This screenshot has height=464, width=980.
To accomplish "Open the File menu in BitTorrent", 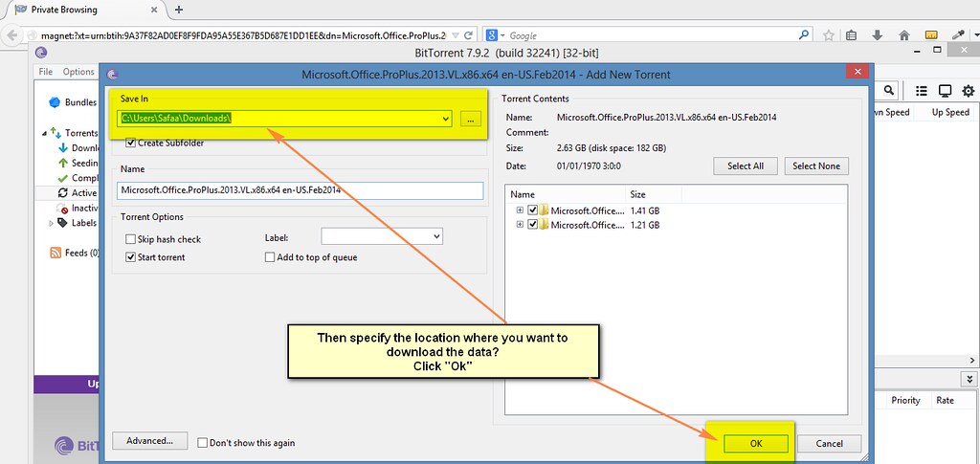I will point(46,72).
